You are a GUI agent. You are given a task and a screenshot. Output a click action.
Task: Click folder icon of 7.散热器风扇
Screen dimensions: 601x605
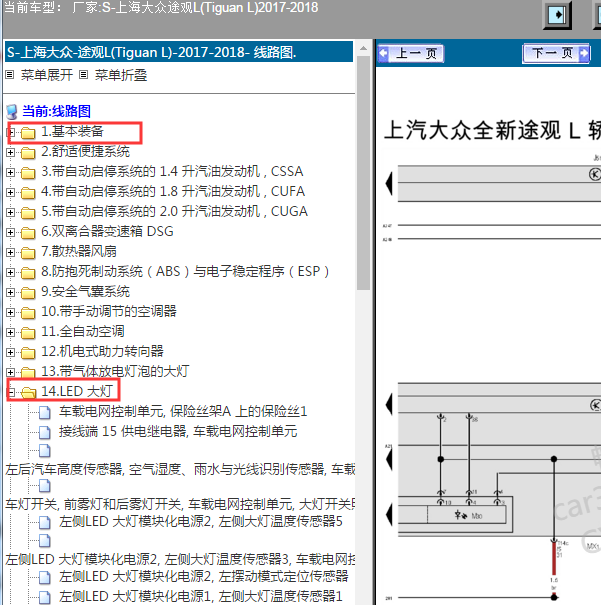click(x=28, y=253)
